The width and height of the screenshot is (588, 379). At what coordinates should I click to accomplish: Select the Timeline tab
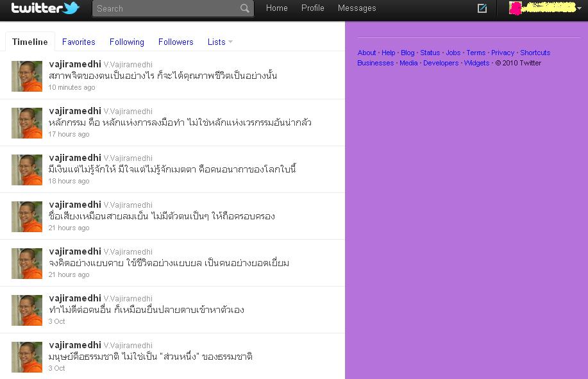click(x=30, y=42)
